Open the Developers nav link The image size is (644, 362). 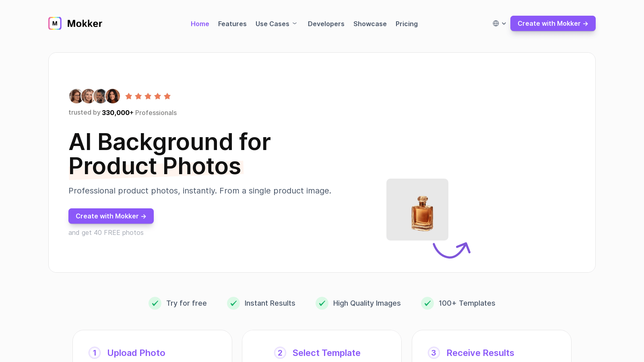point(326,24)
